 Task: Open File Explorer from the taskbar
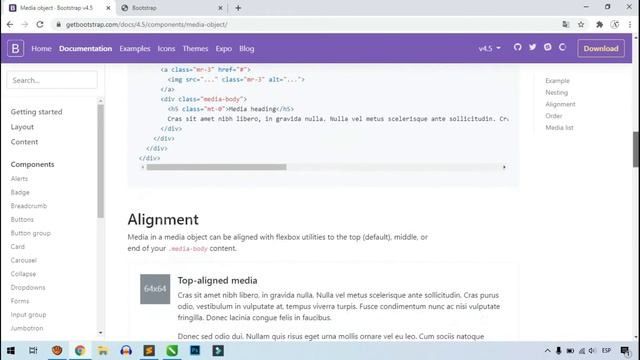click(x=103, y=351)
